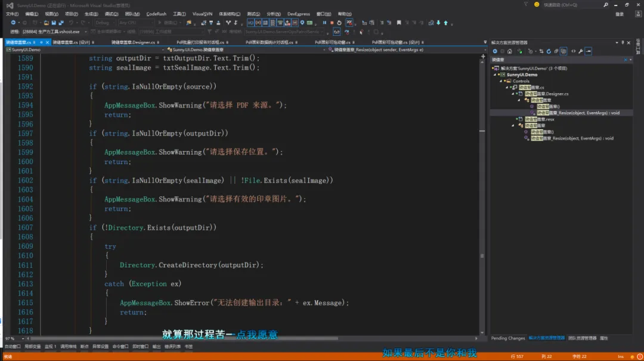The image size is (644, 361).
Task: Click the 登录 sign-in link
Action: tap(620, 14)
